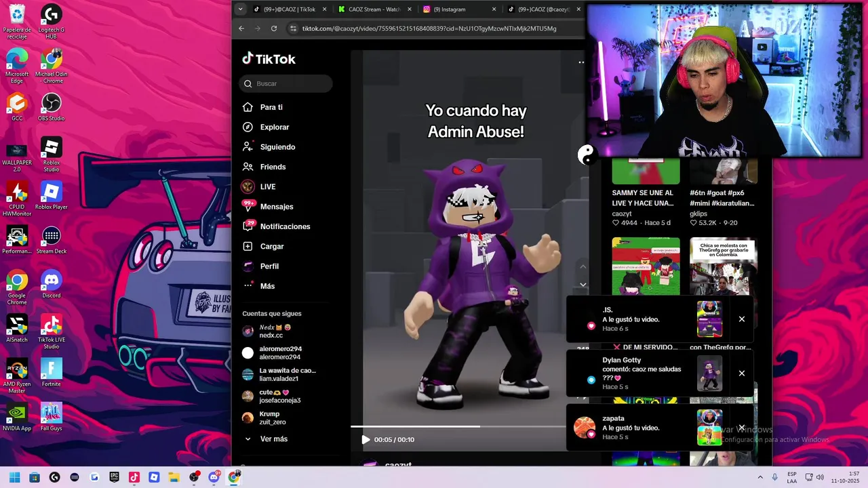Go to next video with down chevron
868x488 pixels.
click(583, 285)
